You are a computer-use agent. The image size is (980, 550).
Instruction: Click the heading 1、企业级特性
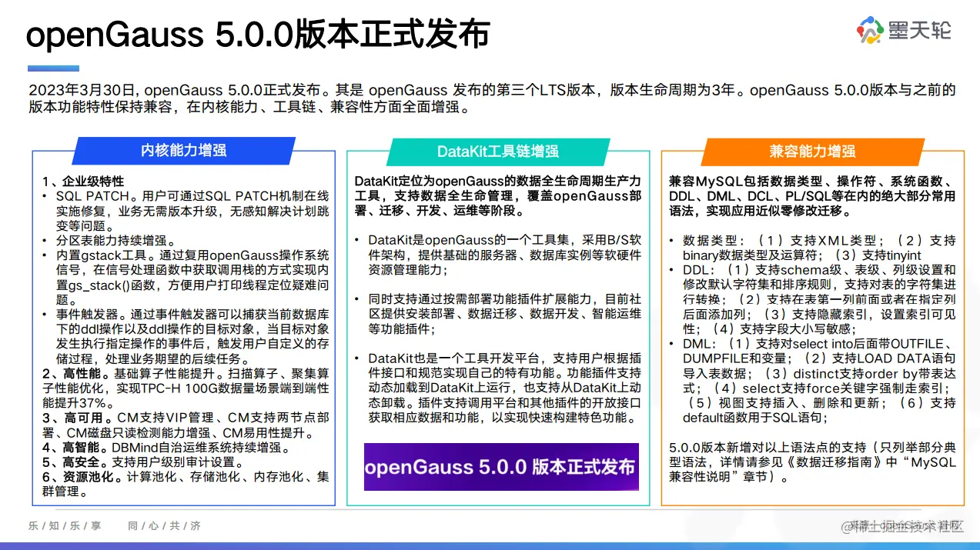[83, 182]
